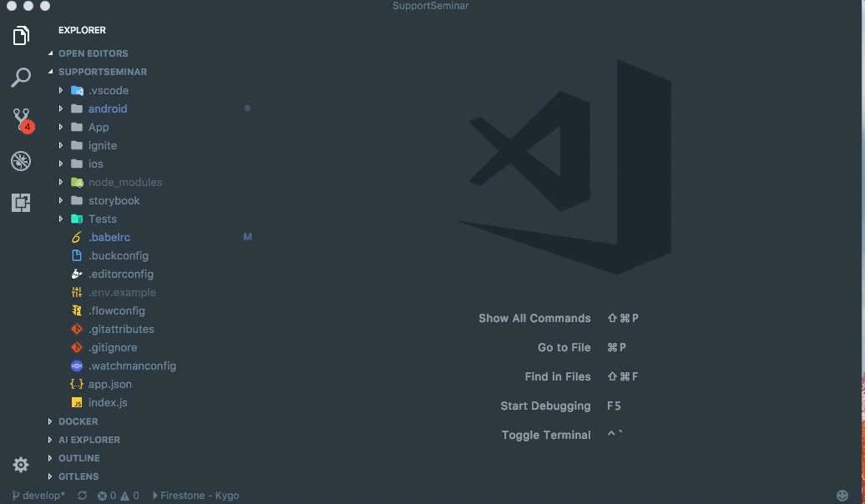865x504 pixels.
Task: Open the .gitattributes file
Action: point(121,330)
